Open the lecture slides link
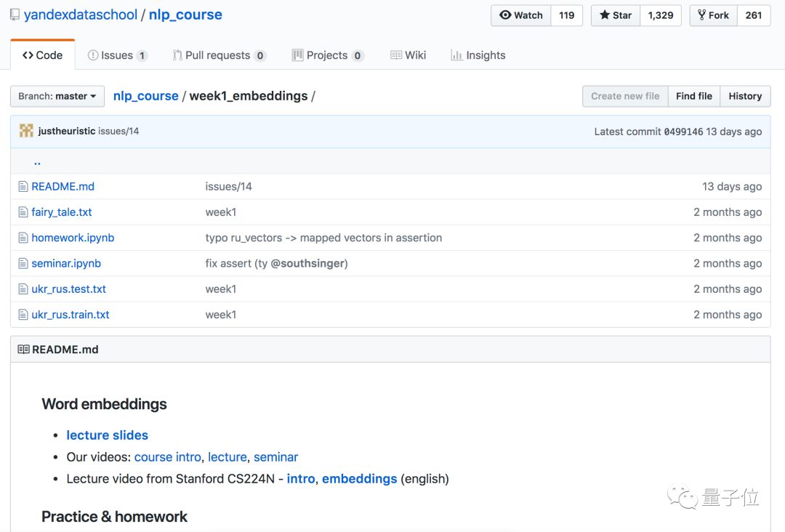This screenshot has height=532, width=785. point(107,435)
